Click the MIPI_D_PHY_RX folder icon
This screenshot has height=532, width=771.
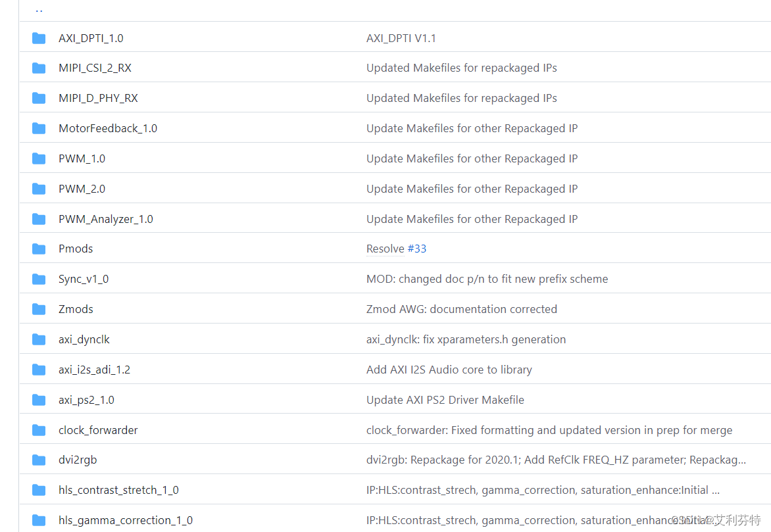(x=39, y=99)
